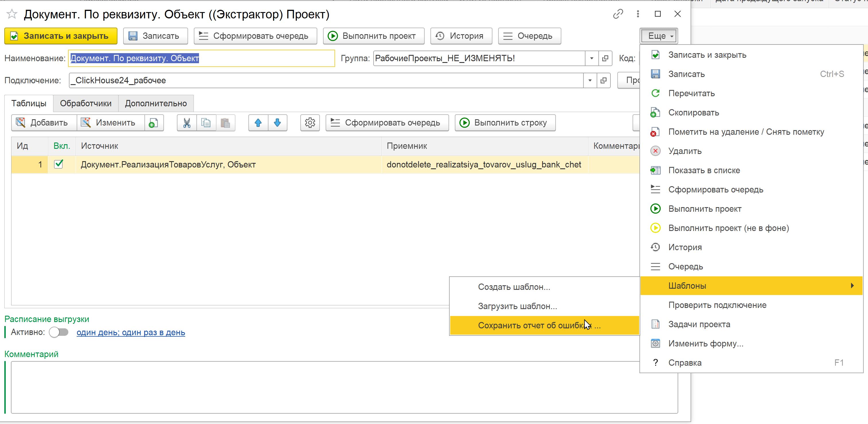This screenshot has width=868, height=424.
Task: Toggle the Вкл. checkbox in row 1
Action: point(59,164)
